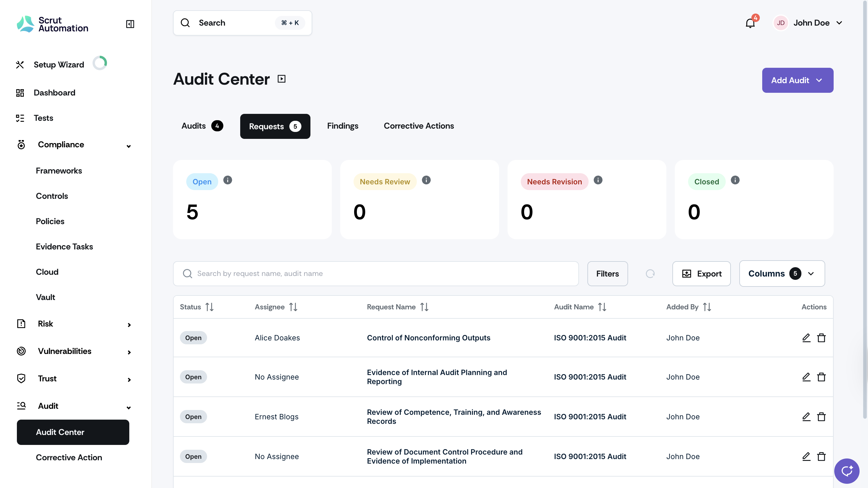
Task: Go to Dashboard in sidebar
Action: tap(54, 92)
